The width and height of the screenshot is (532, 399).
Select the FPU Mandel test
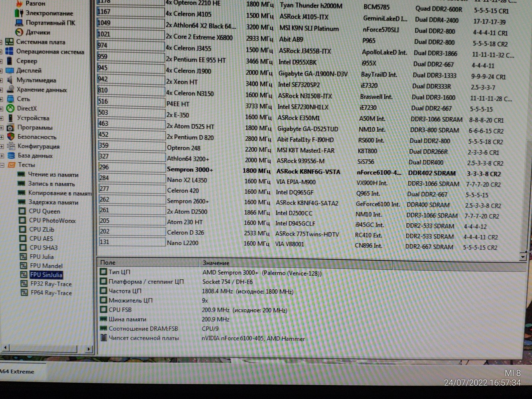pyautogui.click(x=46, y=266)
